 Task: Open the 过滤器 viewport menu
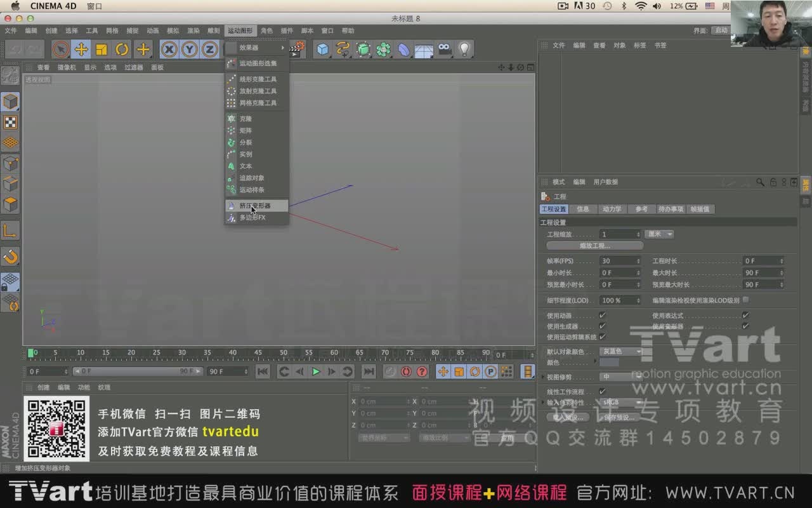coord(133,67)
